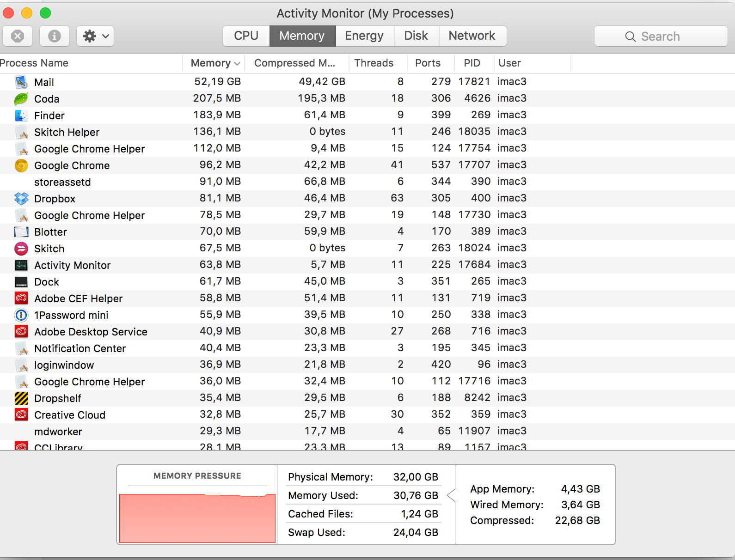Click the 1Password mini icon
Screen dimensions: 735x560
[21, 315]
